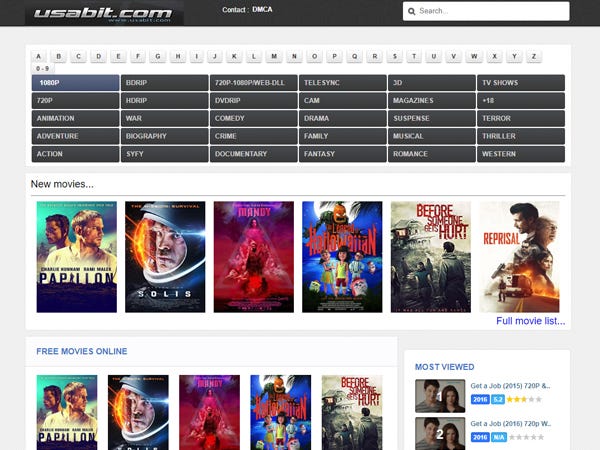
Task: Select the HDRIP category
Action: (165, 101)
